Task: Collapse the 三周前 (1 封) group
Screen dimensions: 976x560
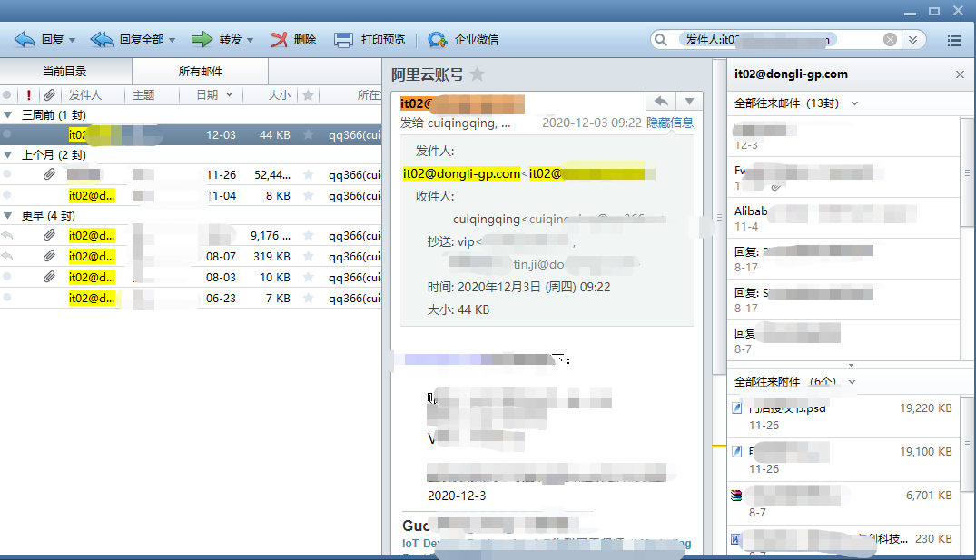Action: tap(8, 115)
